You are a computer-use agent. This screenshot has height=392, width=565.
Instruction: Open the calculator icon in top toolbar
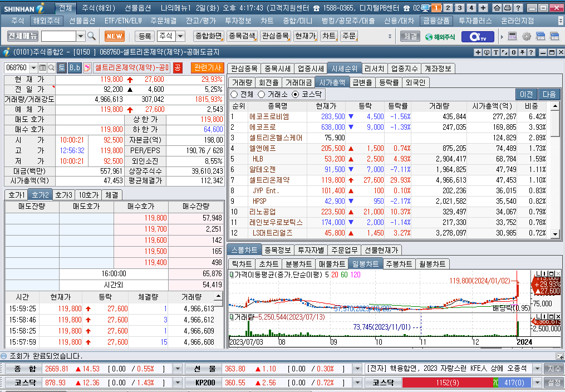tap(512, 36)
